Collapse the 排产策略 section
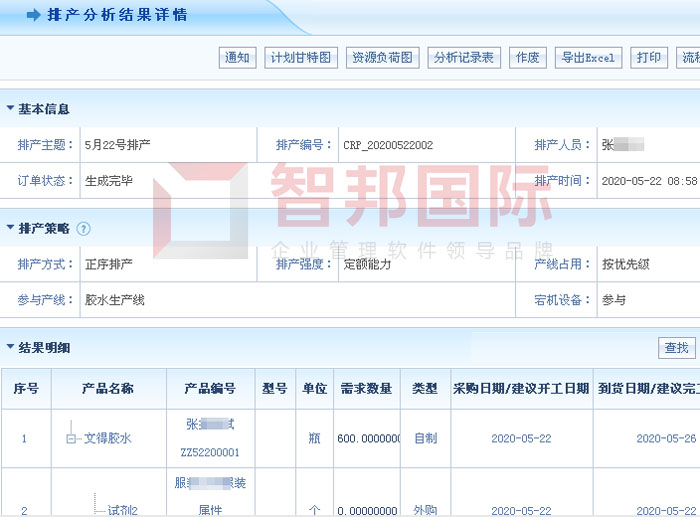Viewport: 700px width, 517px height. pyautogui.click(x=10, y=228)
